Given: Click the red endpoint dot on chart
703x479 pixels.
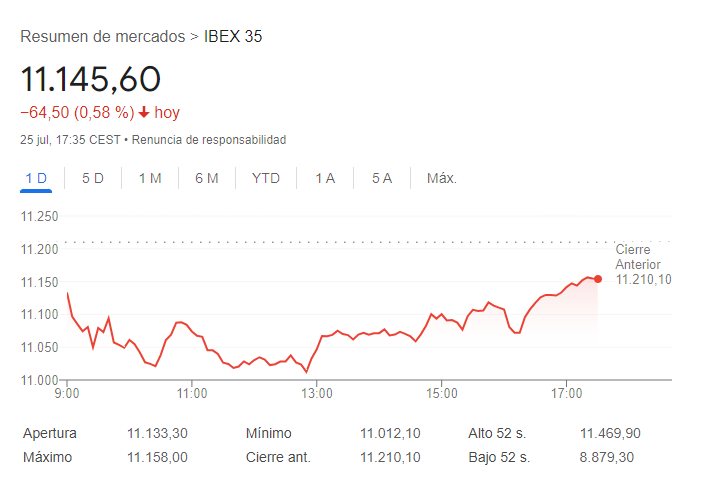Looking at the screenshot, I should (x=597, y=279).
